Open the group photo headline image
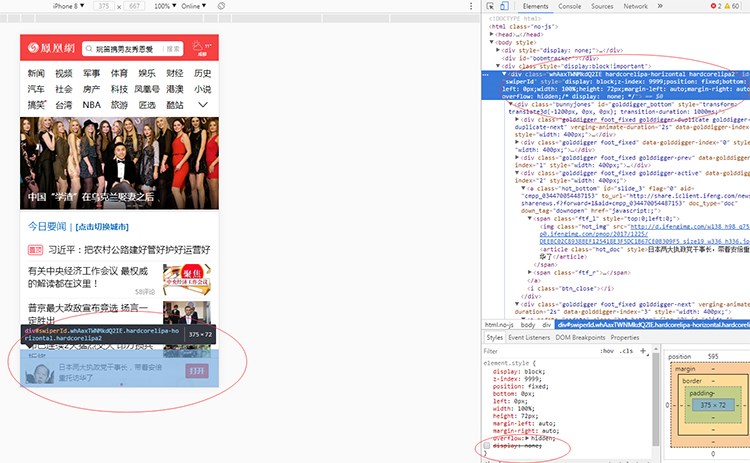The image size is (750, 463). 119,163
